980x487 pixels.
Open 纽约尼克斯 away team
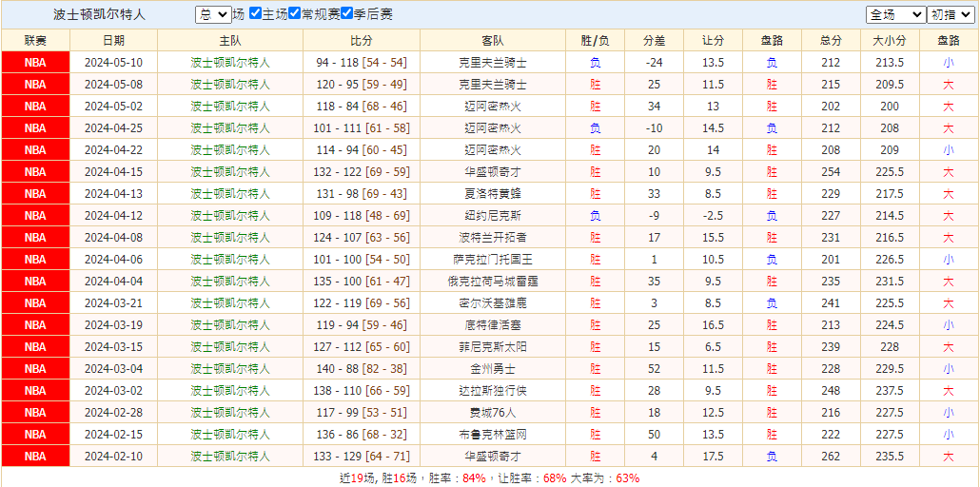point(493,216)
